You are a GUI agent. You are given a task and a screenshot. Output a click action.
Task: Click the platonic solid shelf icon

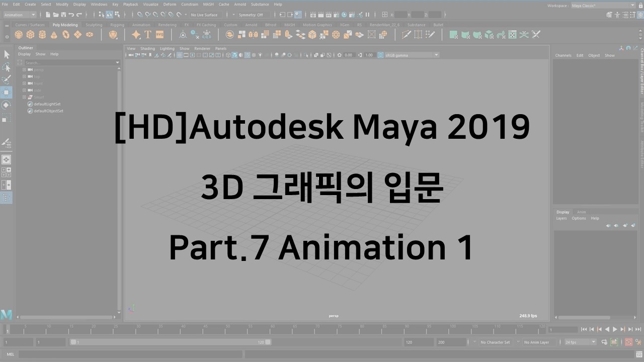[113, 35]
